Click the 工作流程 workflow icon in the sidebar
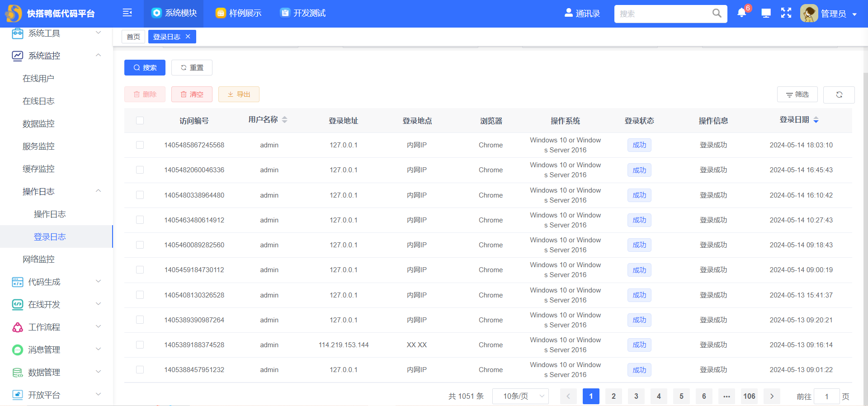Image resolution: width=868 pixels, height=406 pixels. coord(18,327)
